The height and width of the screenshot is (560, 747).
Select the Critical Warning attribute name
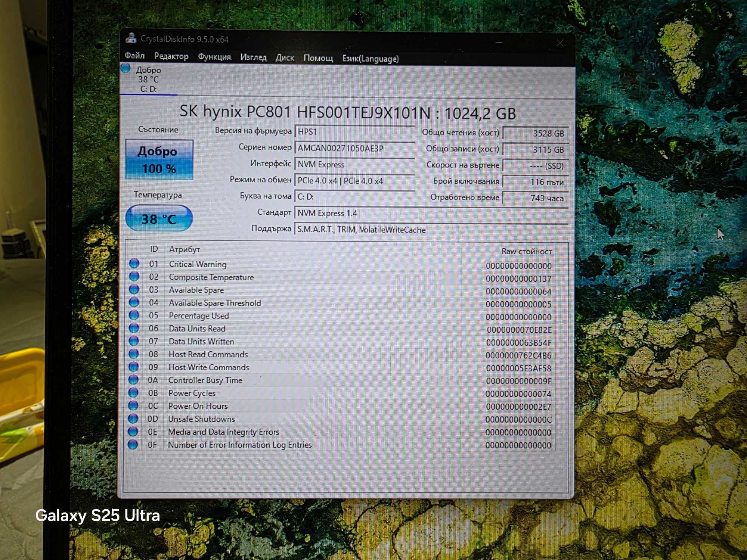198,264
